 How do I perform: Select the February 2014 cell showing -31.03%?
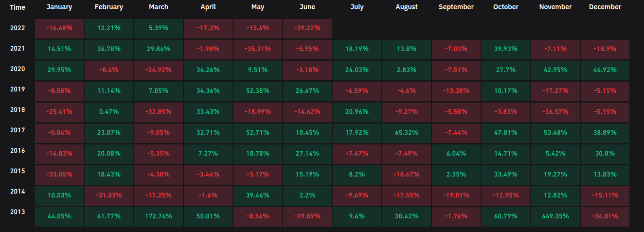point(109,196)
